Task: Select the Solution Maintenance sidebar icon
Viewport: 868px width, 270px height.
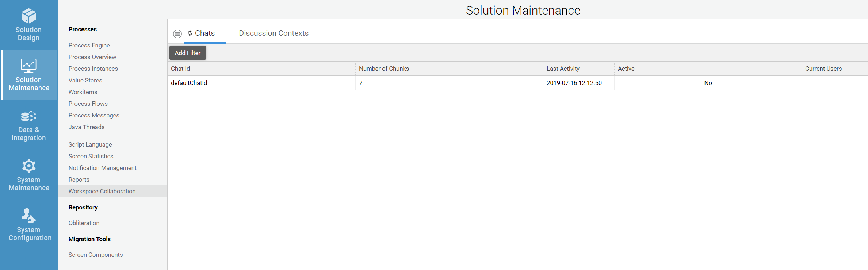Action: point(28,66)
